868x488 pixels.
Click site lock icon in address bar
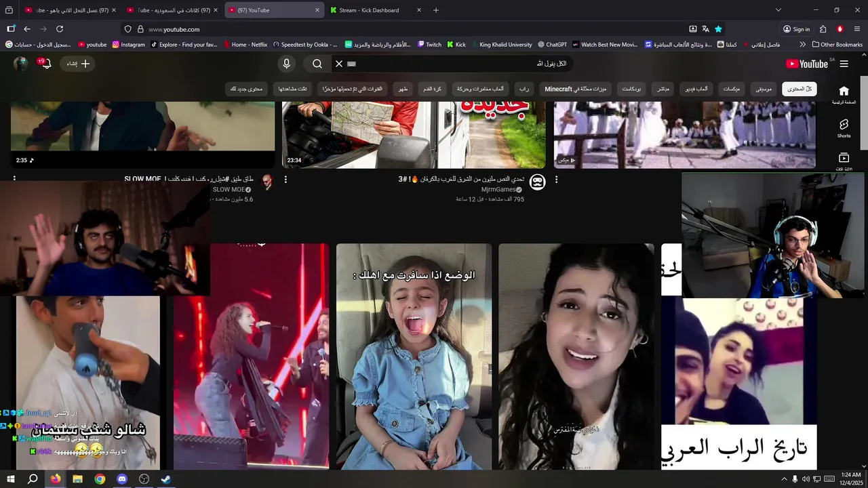[x=140, y=29]
